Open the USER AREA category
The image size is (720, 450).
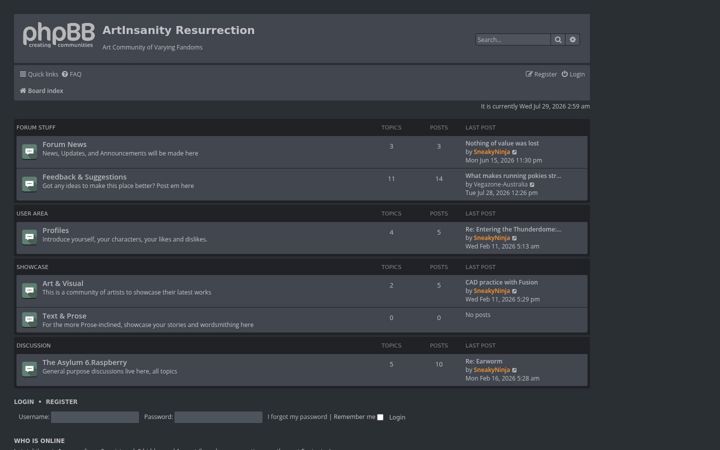point(32,214)
